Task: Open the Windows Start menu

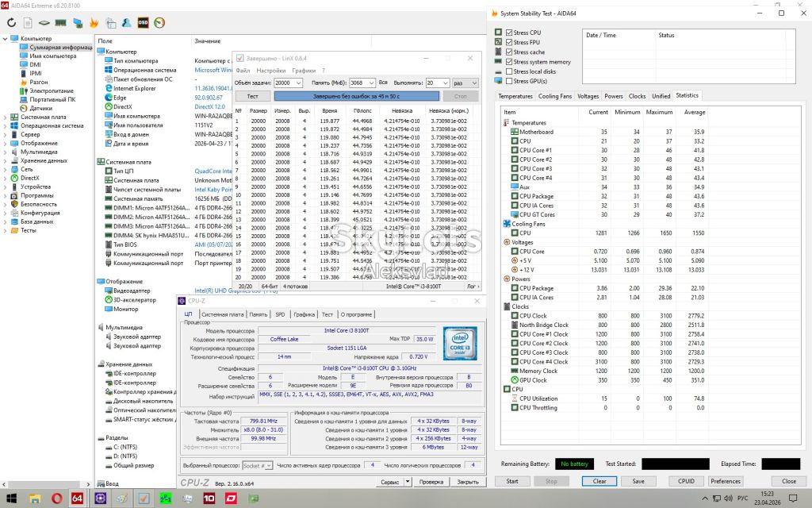Action: pos(11,498)
